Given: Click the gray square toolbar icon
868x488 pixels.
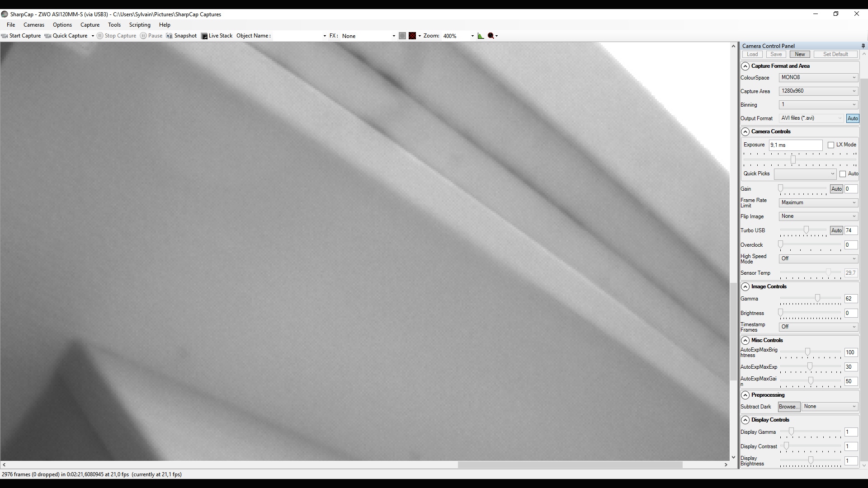Looking at the screenshot, I should [x=402, y=36].
